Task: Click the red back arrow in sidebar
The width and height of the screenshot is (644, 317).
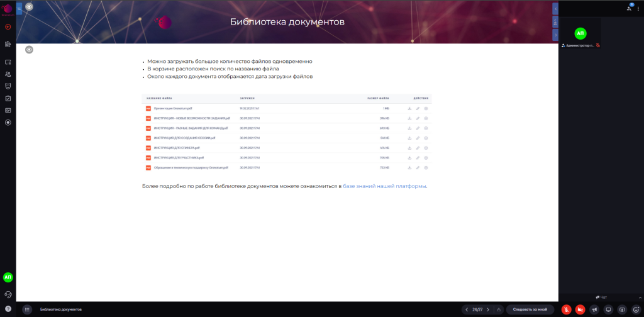Action: pos(8,27)
